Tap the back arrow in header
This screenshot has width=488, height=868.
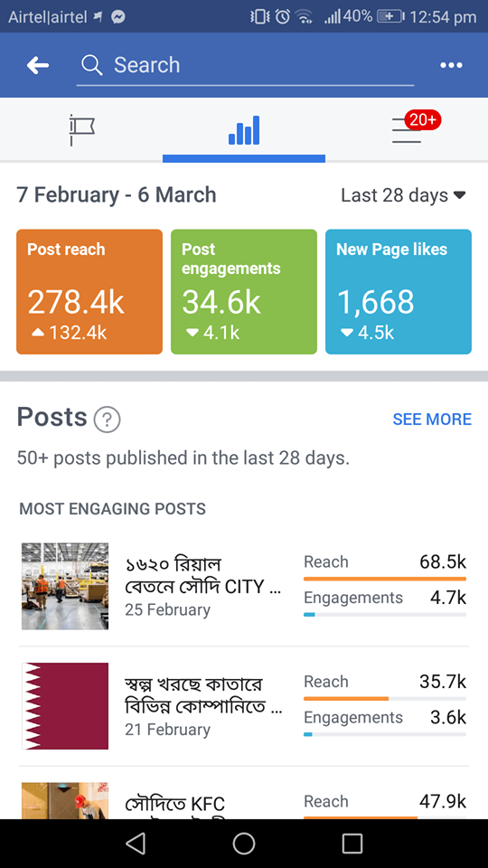(x=38, y=66)
